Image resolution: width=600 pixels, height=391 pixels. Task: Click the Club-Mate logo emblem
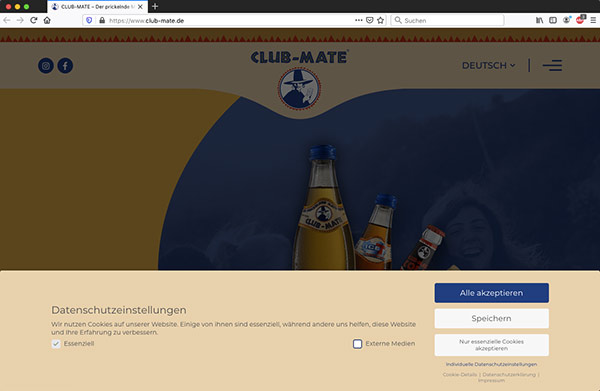click(x=299, y=89)
